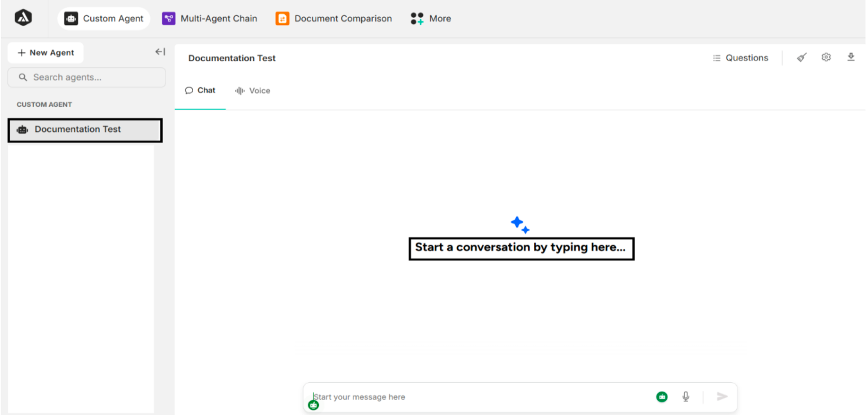Open the More menu

tap(431, 19)
